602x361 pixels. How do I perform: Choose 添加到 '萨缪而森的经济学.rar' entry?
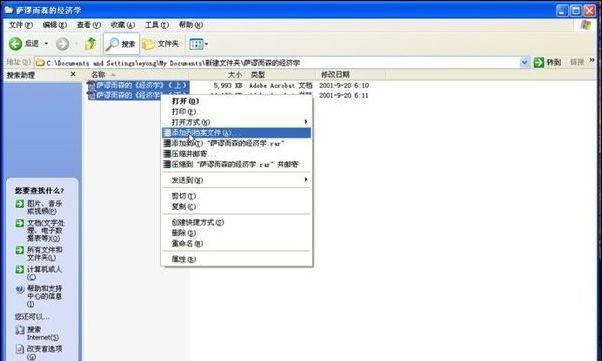click(x=236, y=143)
